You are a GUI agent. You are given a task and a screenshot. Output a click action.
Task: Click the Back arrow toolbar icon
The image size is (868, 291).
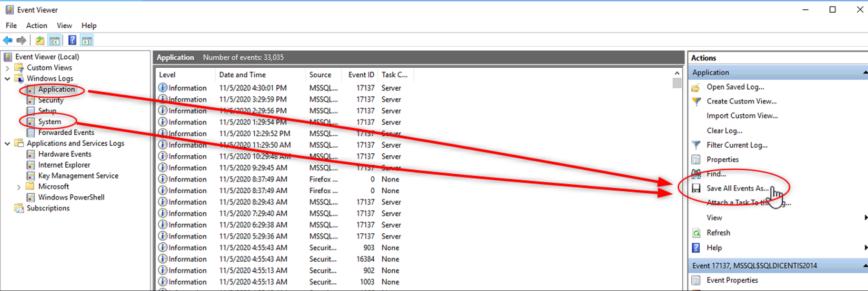pyautogui.click(x=8, y=41)
